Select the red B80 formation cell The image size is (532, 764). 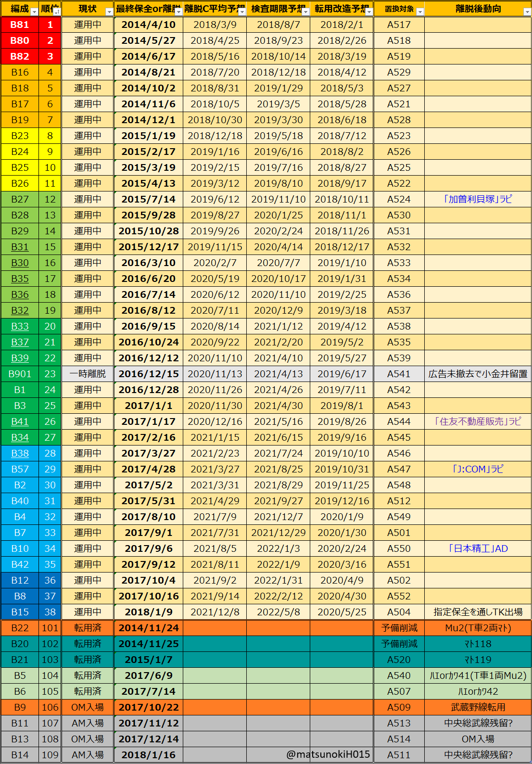20,40
